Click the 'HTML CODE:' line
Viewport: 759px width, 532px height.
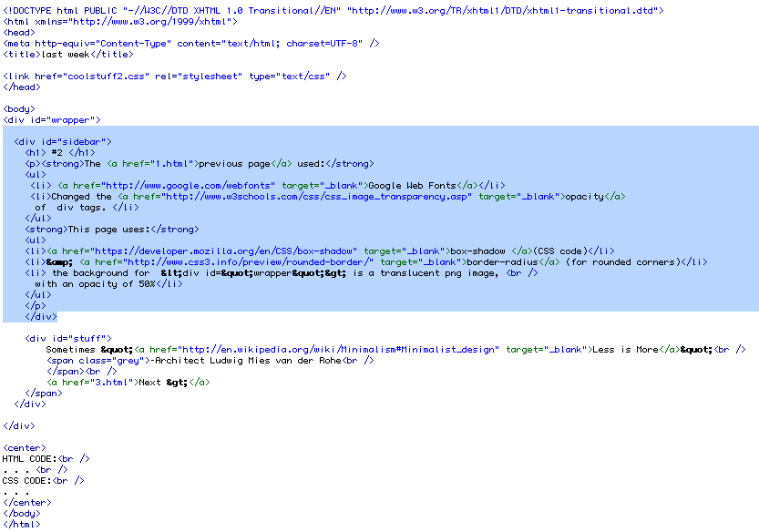(46, 459)
